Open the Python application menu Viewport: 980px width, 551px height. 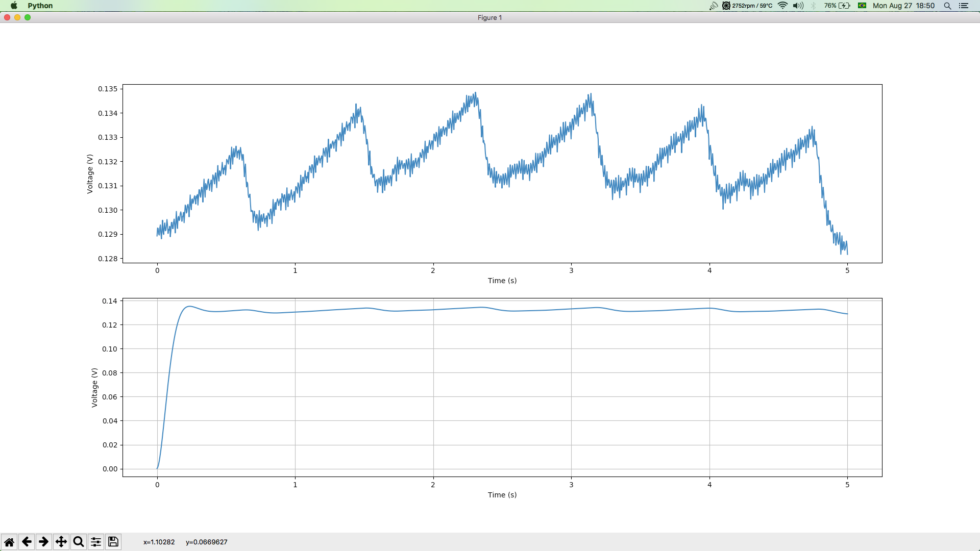pyautogui.click(x=40, y=6)
